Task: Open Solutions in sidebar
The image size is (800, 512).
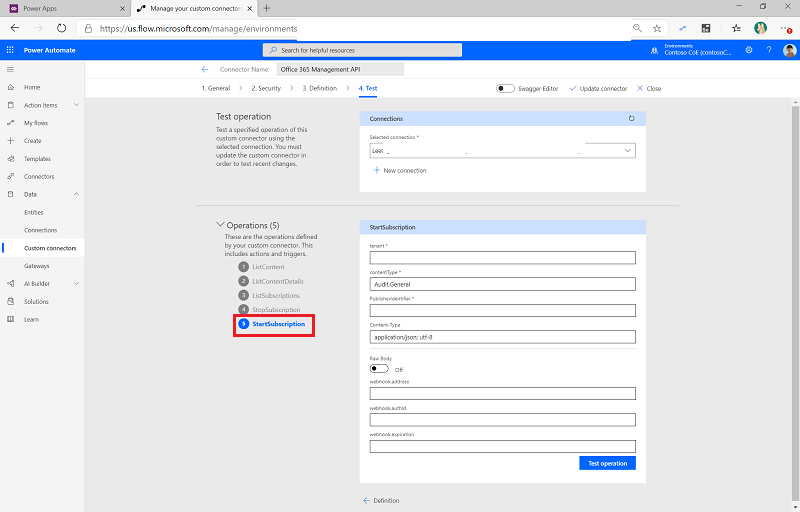Action: [36, 301]
